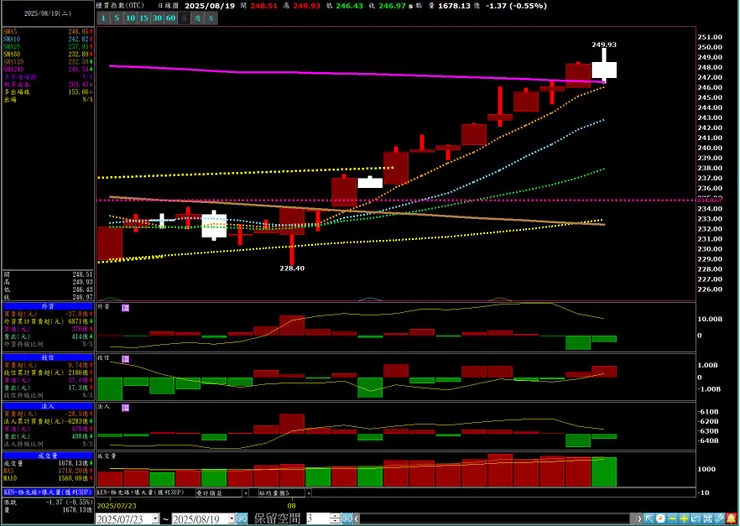Click the 法人 blue panel header
This screenshot has width=740, height=526.
48,406
